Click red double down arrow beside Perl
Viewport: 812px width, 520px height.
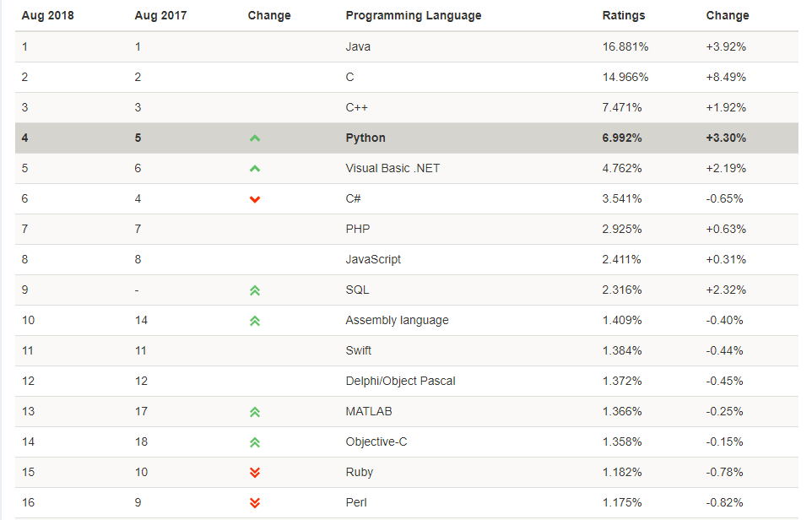click(x=255, y=503)
